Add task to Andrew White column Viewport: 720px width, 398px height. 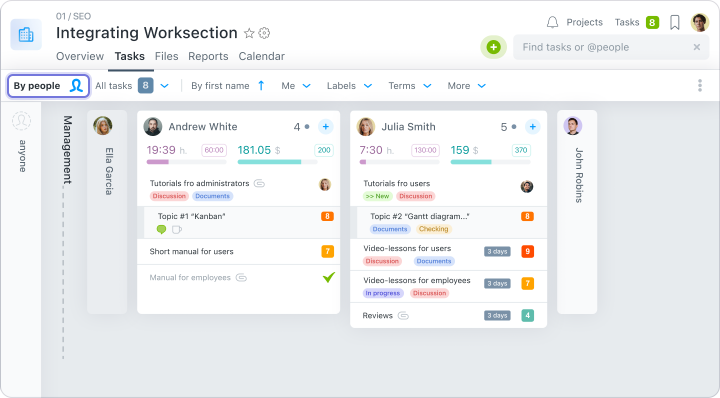[x=326, y=127]
